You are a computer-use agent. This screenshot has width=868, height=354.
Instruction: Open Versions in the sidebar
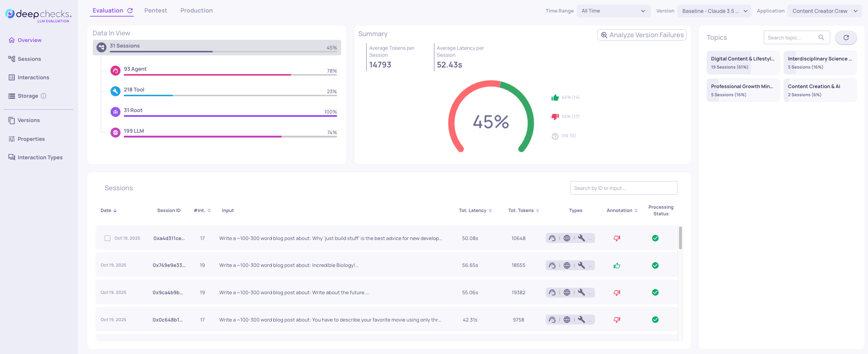24,120
